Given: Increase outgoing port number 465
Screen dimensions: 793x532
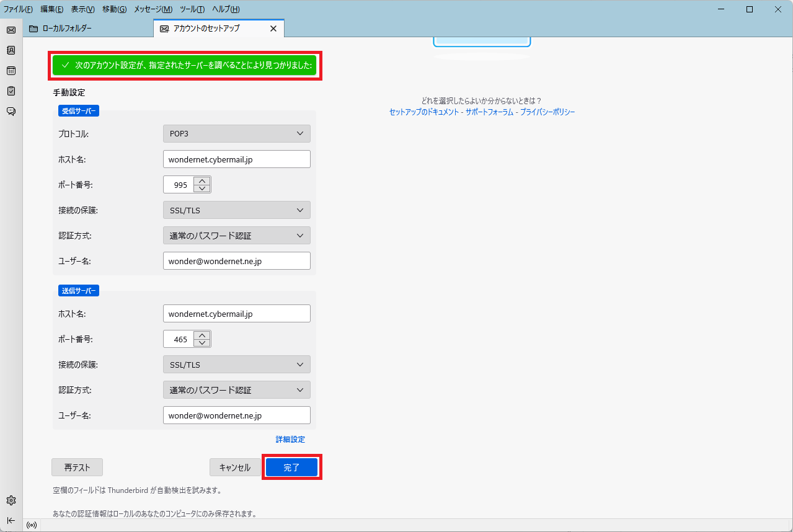Looking at the screenshot, I should tap(202, 335).
